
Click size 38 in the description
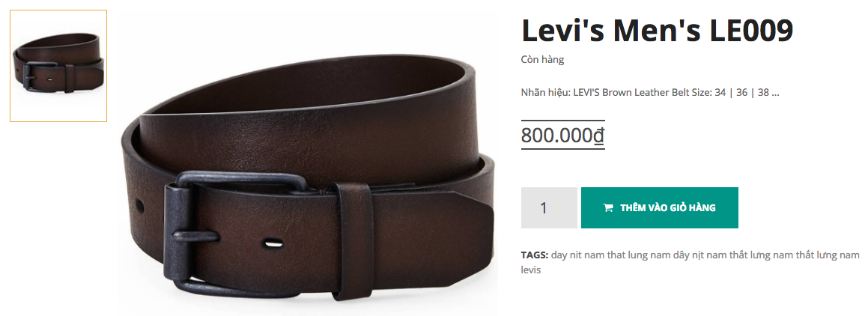tap(763, 92)
